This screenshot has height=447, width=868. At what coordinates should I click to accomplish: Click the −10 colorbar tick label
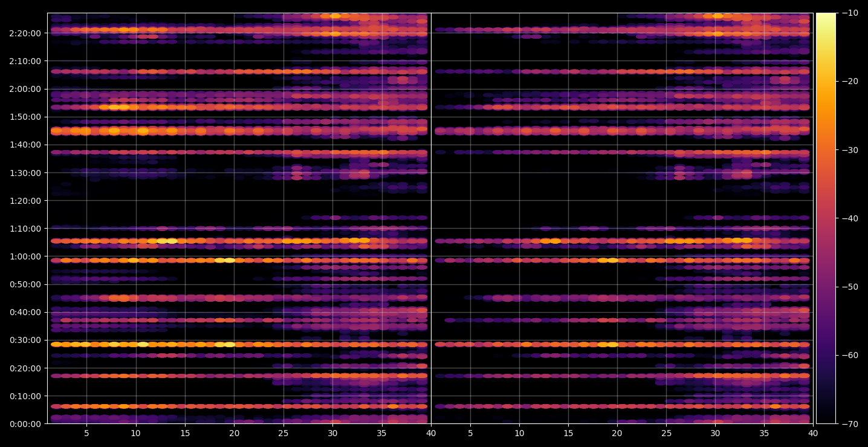[850, 13]
